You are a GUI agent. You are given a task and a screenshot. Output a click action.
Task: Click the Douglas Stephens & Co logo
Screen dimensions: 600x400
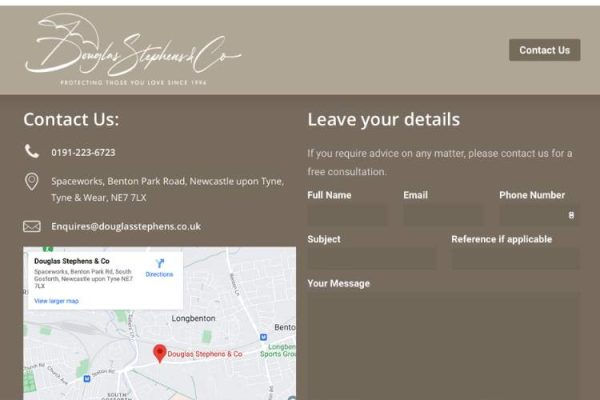click(x=133, y=49)
